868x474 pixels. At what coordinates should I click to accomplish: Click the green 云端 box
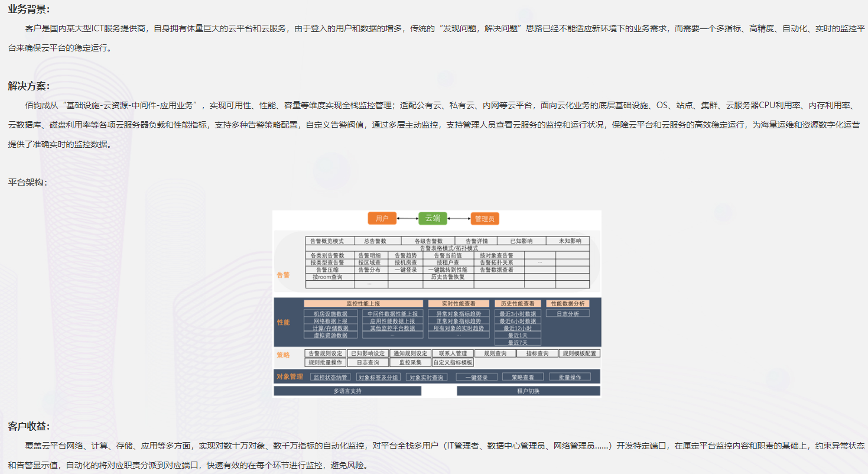(x=433, y=219)
